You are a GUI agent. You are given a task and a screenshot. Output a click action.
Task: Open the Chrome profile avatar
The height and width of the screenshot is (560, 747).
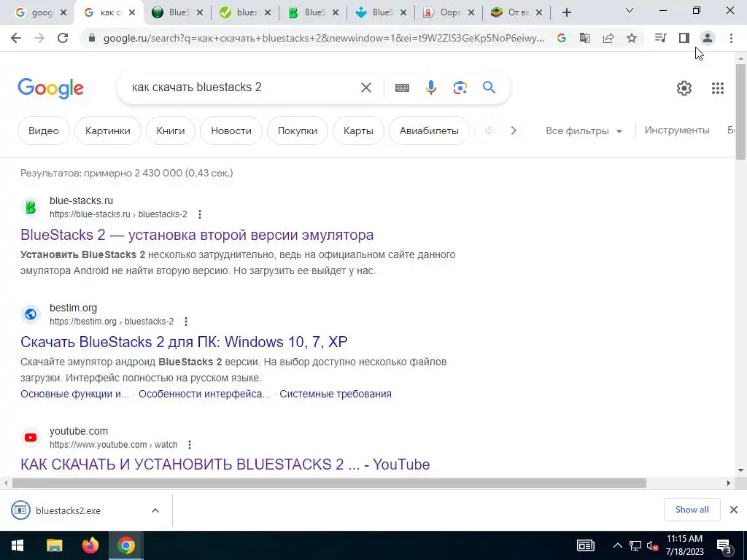pyautogui.click(x=708, y=38)
